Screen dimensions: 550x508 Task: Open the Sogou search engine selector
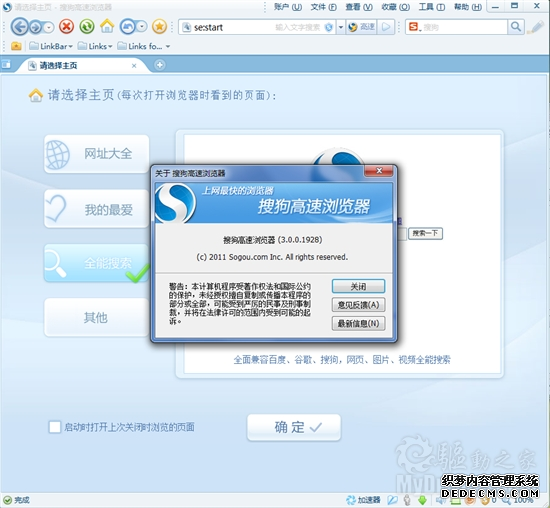415,27
